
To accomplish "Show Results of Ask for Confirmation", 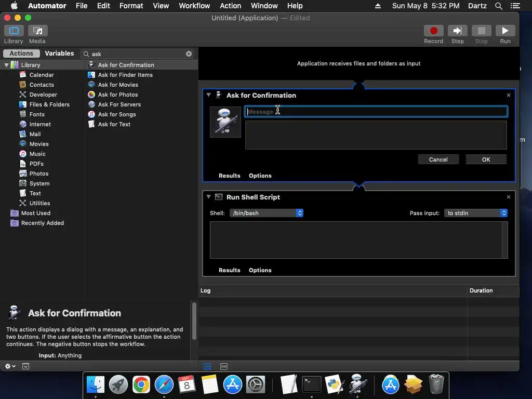I will click(229, 176).
